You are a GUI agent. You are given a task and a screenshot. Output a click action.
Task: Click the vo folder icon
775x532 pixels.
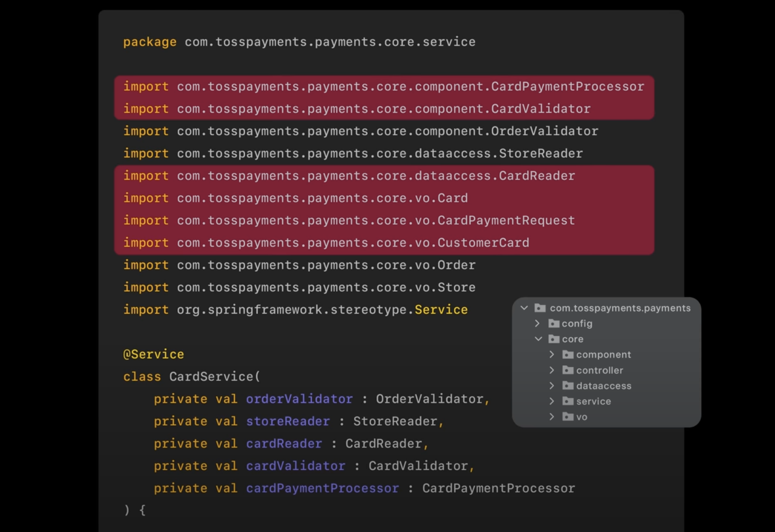568,417
